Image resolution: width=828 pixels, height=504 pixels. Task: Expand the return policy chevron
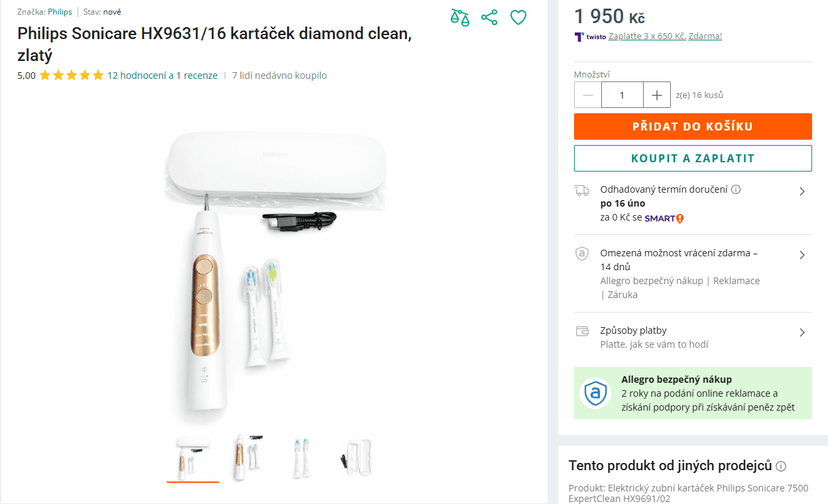point(802,254)
